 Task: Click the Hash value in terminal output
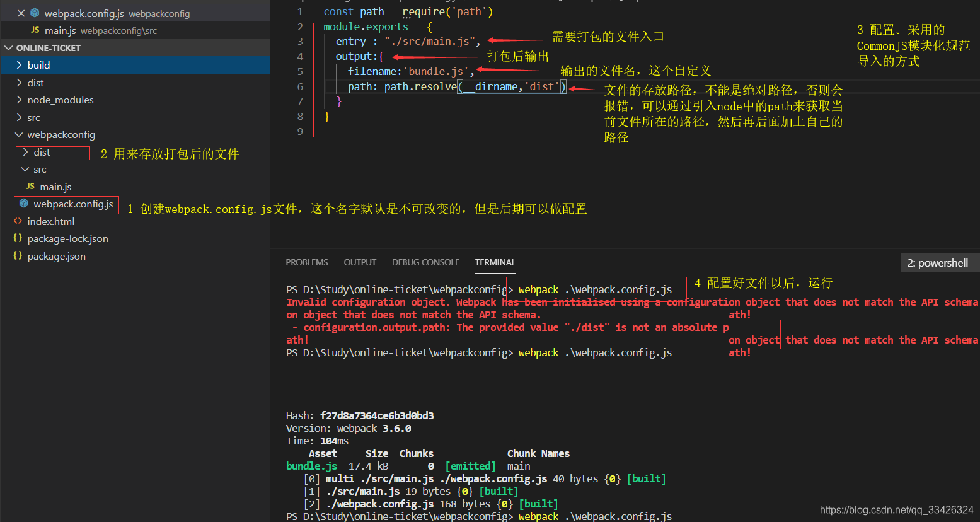click(377, 415)
